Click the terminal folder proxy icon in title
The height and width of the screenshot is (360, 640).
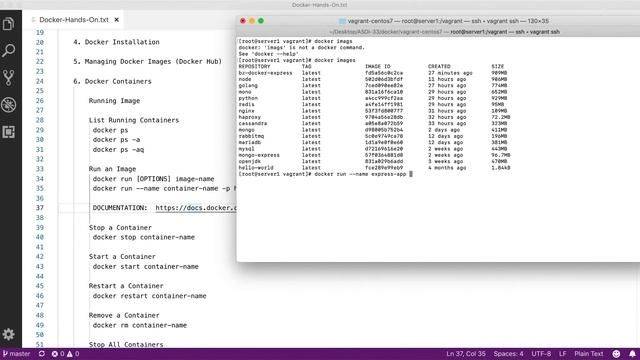click(342, 21)
